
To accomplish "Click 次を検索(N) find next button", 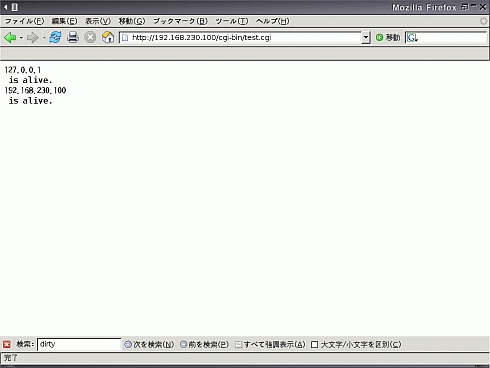I will coord(149,344).
